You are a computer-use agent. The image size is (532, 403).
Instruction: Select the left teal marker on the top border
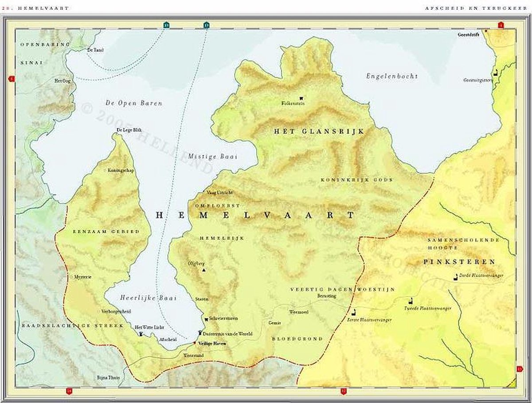point(166,25)
